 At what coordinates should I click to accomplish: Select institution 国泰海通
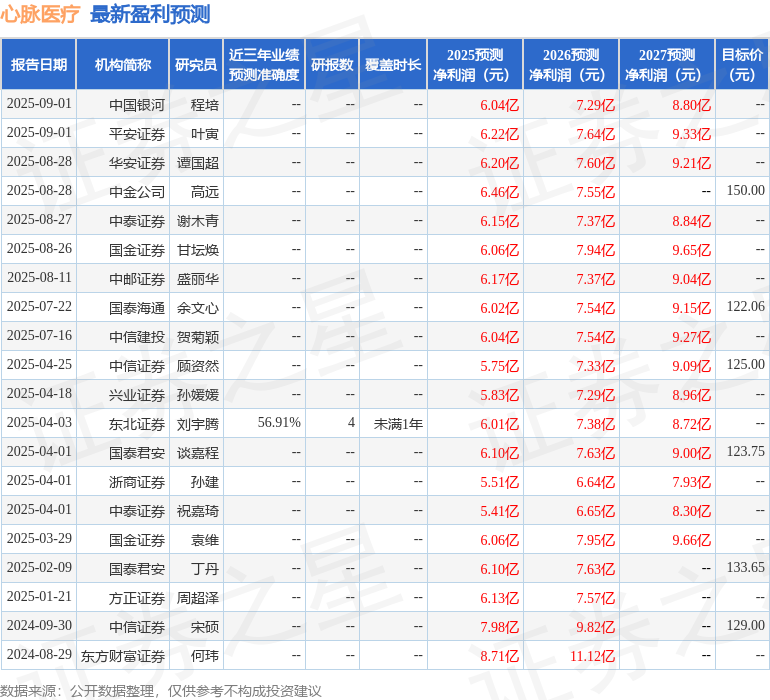[x=137, y=308]
